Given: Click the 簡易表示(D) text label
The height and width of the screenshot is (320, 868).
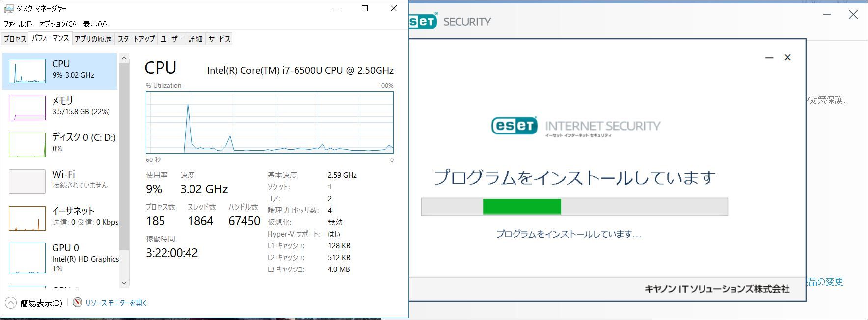Looking at the screenshot, I should (x=41, y=303).
